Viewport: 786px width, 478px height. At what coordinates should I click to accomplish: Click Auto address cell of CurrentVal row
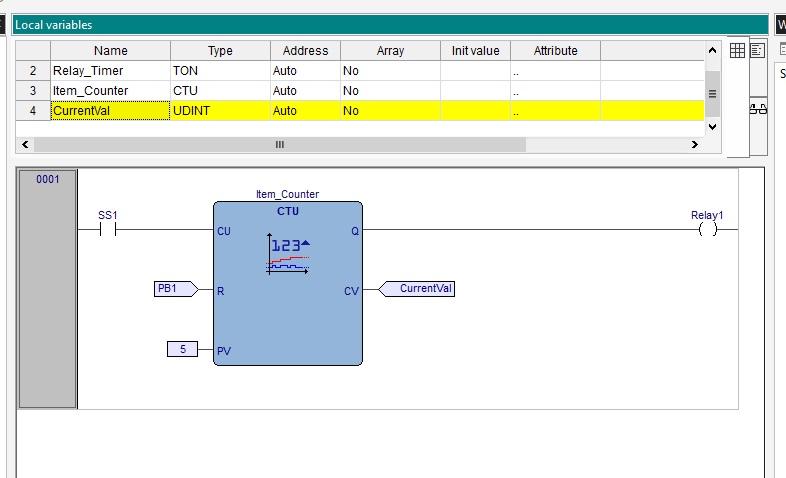point(305,111)
